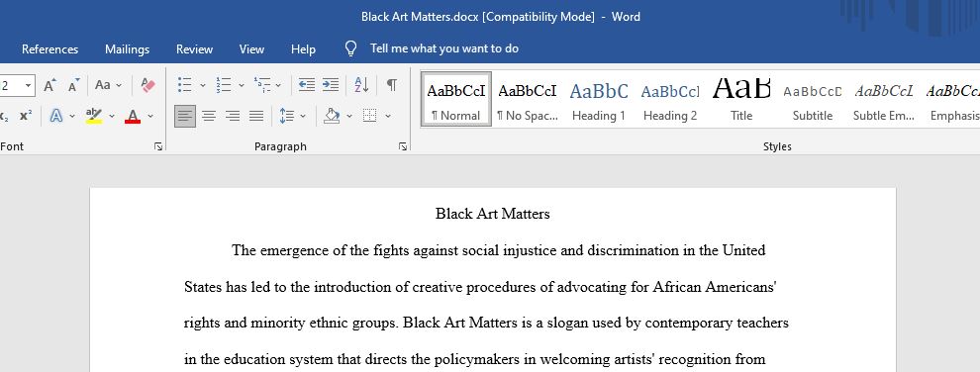Open bullet library dropdown arrow
Screen dimensions: 980x372
203,85
